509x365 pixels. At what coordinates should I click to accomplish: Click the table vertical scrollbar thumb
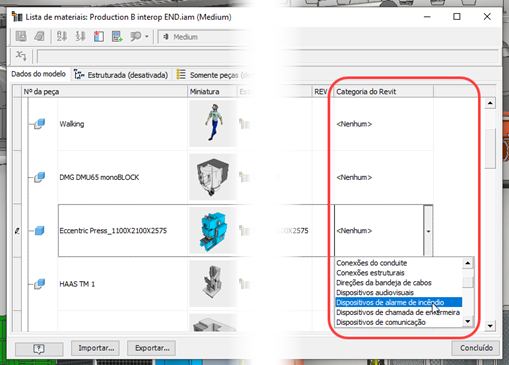(x=490, y=149)
